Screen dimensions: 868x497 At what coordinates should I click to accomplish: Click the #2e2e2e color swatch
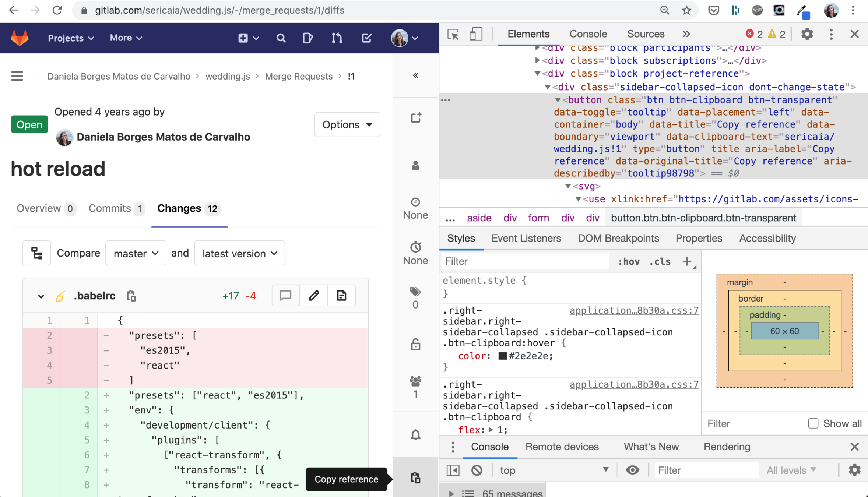[x=502, y=356]
